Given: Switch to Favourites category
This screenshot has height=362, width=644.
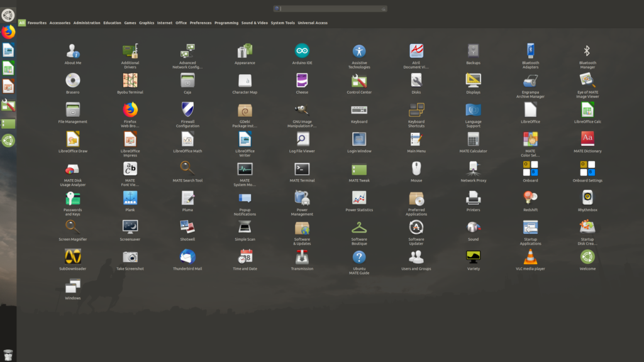Looking at the screenshot, I should [37, 23].
